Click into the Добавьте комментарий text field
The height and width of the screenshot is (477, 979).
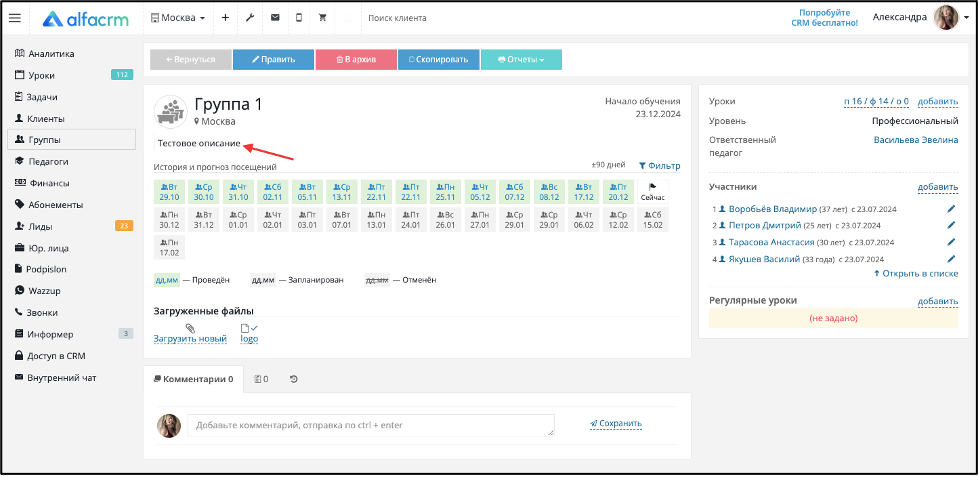(x=371, y=425)
